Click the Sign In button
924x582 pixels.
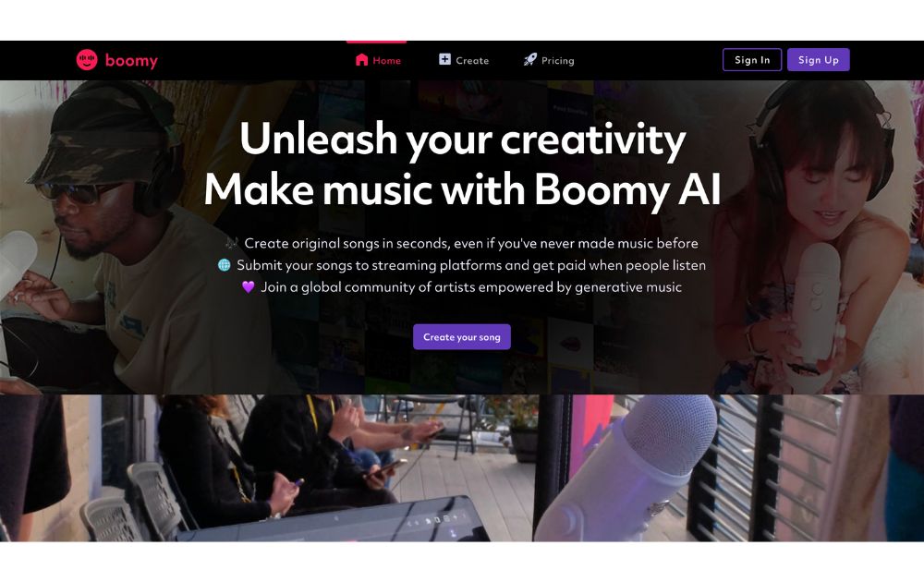[752, 59]
